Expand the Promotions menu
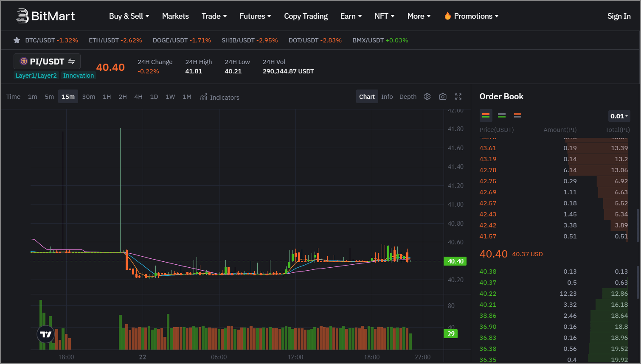The height and width of the screenshot is (364, 641). [476, 16]
